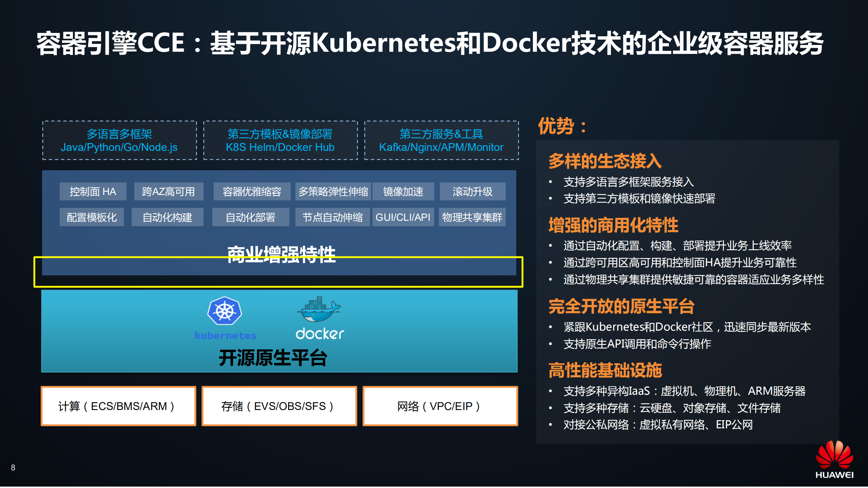868x488 pixels.
Task: Expand the 第三方服务&工具 panel
Action: click(441, 140)
